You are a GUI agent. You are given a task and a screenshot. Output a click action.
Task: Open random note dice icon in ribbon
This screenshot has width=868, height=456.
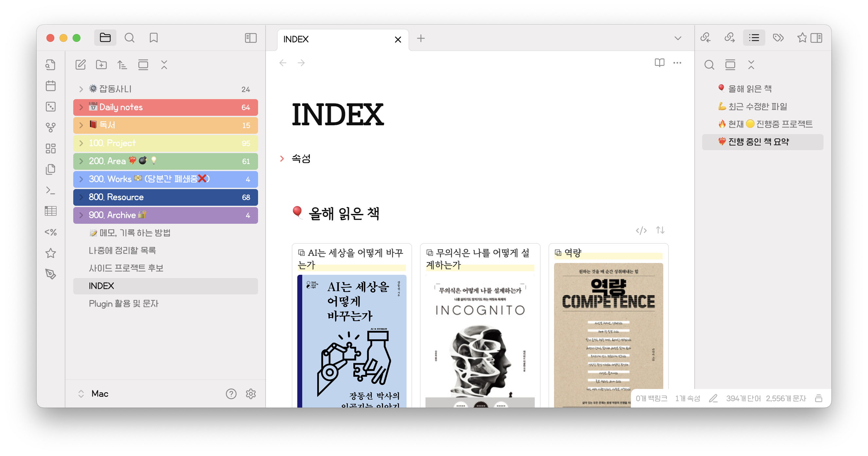[51, 107]
